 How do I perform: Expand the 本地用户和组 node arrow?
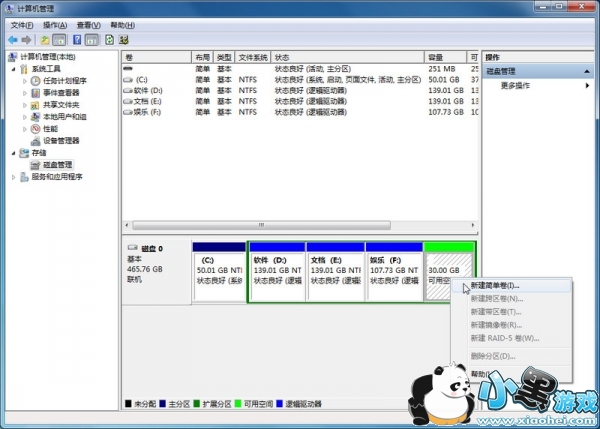click(x=25, y=117)
